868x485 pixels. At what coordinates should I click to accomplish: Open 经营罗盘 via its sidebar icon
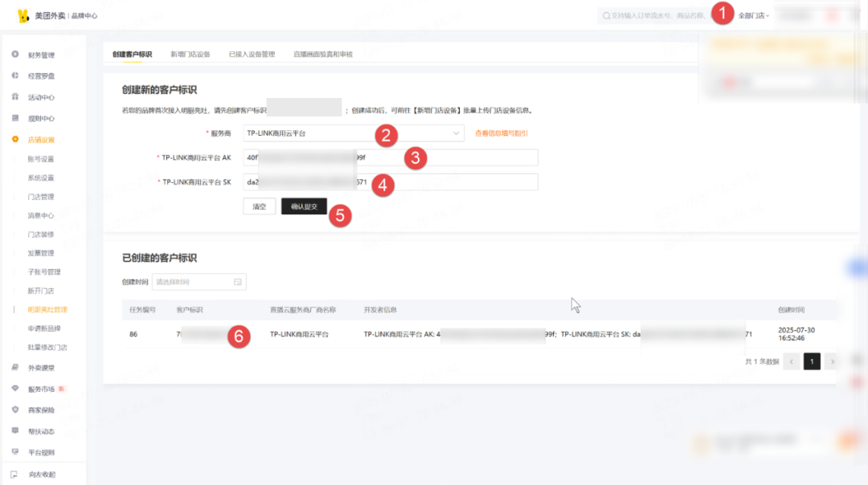pyautogui.click(x=15, y=75)
